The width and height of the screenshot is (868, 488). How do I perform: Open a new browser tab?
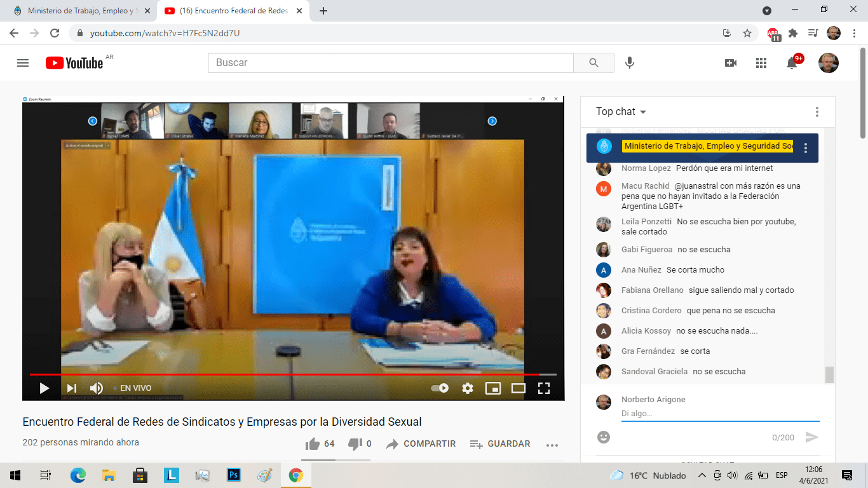[x=323, y=11]
